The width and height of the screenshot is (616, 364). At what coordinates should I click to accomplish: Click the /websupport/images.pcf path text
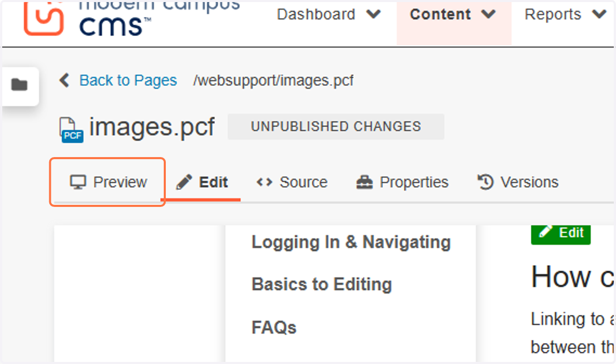[273, 81]
